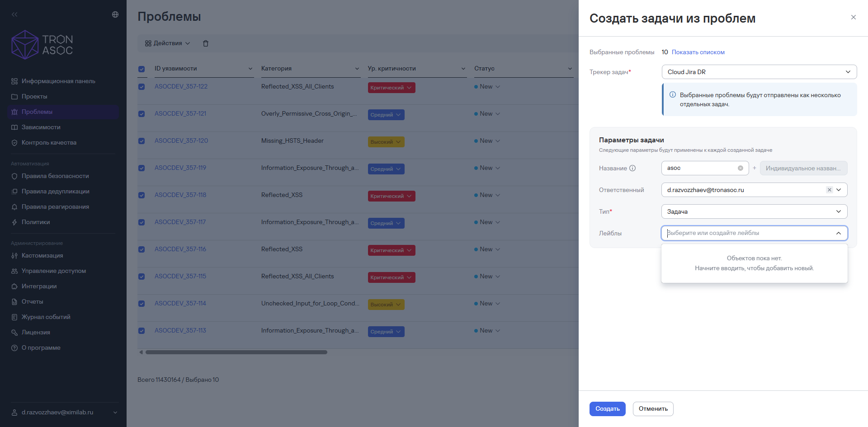Toggle the select-all checkbox in table header
This screenshot has height=427, width=868.
[142, 69]
